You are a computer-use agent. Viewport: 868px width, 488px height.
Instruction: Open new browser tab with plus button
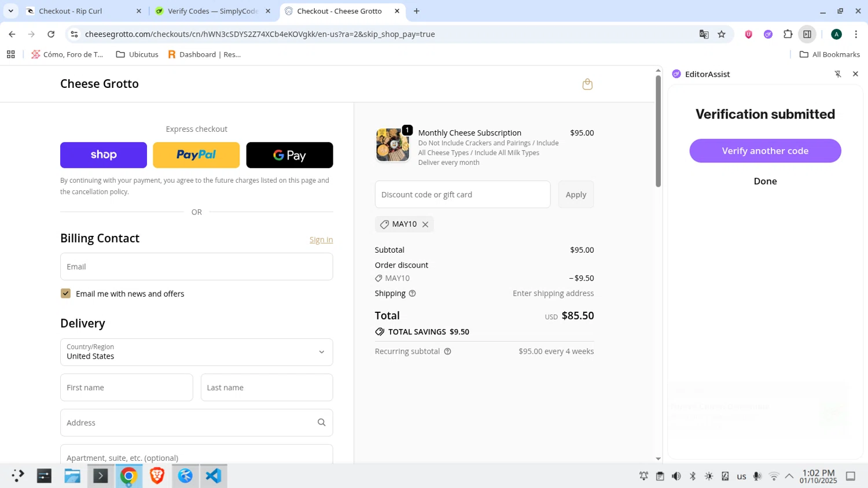pyautogui.click(x=417, y=11)
